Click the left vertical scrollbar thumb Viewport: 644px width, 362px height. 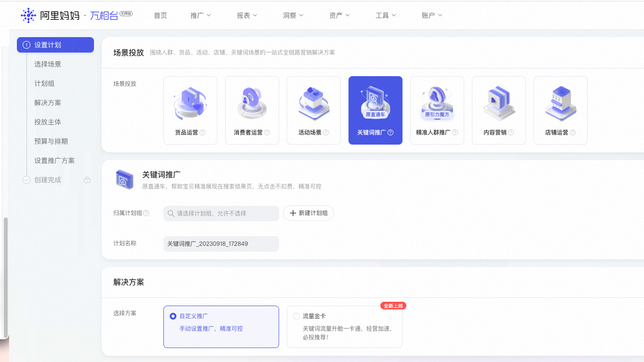pyautogui.click(x=6, y=277)
